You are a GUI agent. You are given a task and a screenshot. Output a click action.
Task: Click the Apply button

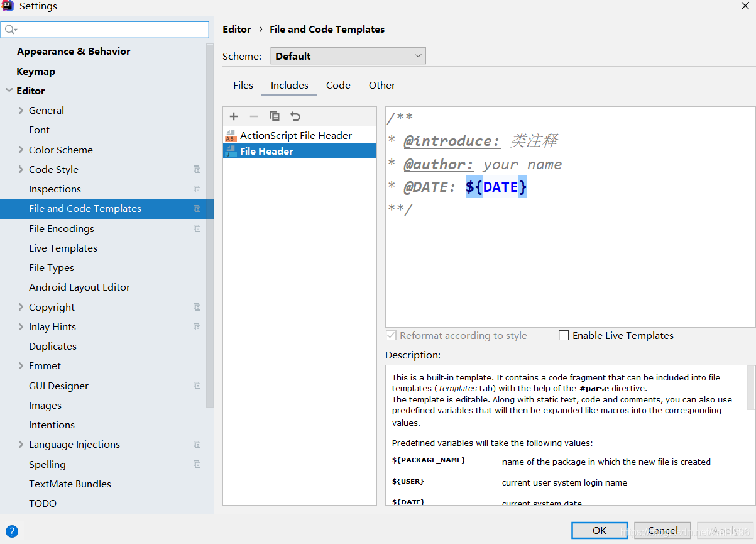(725, 530)
